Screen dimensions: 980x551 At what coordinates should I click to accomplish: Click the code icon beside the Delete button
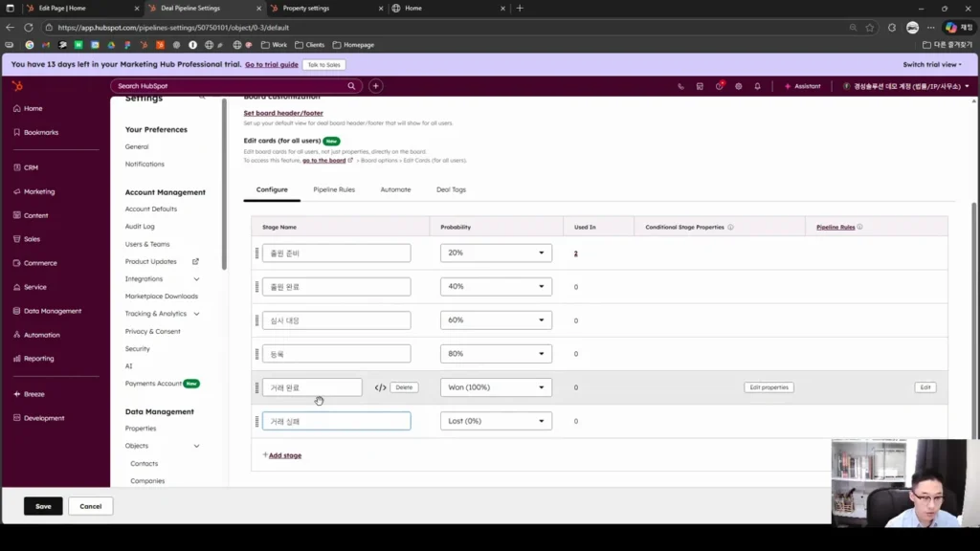[x=380, y=387]
